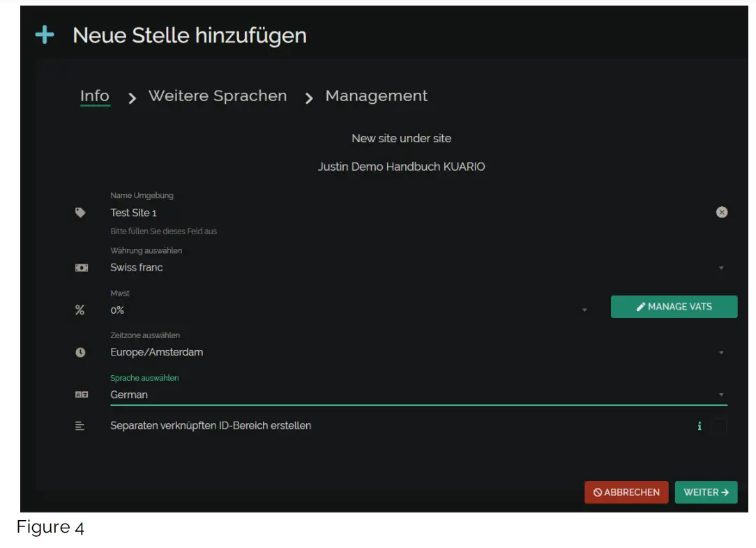The height and width of the screenshot is (548, 756).
Task: Go to the Management step
Action: click(x=377, y=96)
